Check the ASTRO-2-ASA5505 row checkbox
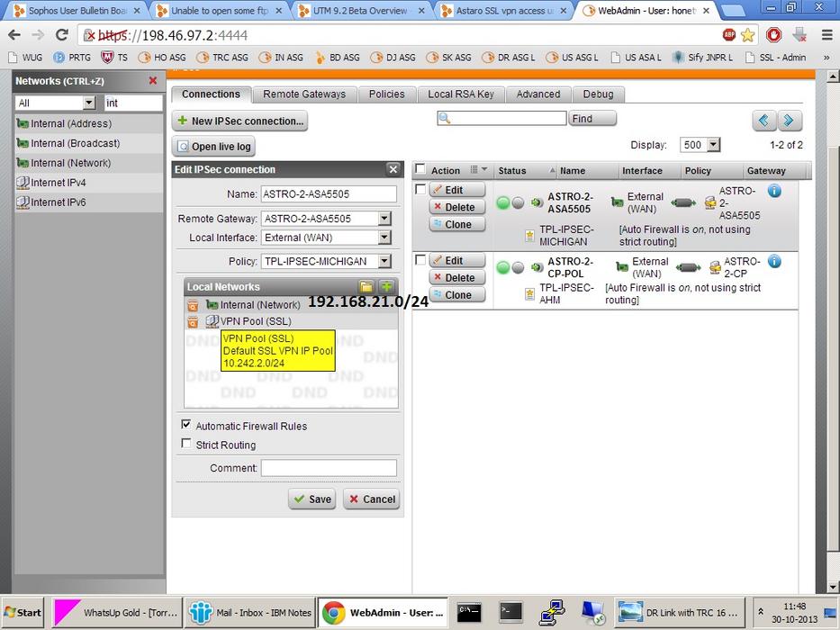The image size is (840, 630). (x=420, y=189)
